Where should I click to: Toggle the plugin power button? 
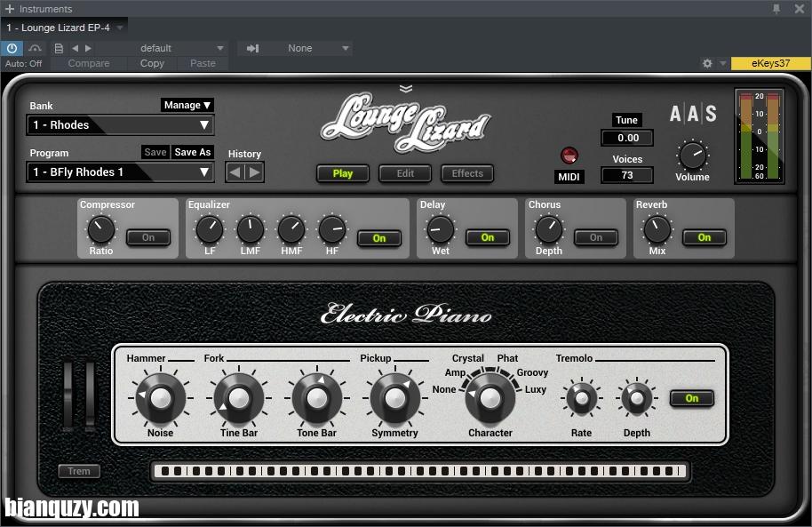(12, 48)
